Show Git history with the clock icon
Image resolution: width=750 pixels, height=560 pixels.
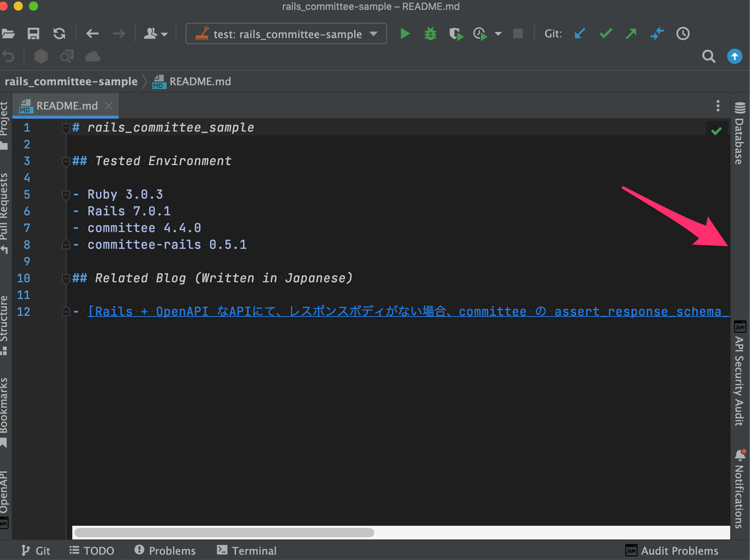(683, 34)
